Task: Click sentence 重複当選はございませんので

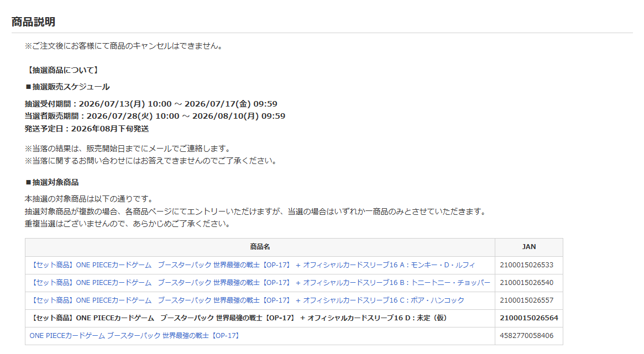Action: pyautogui.click(x=129, y=224)
